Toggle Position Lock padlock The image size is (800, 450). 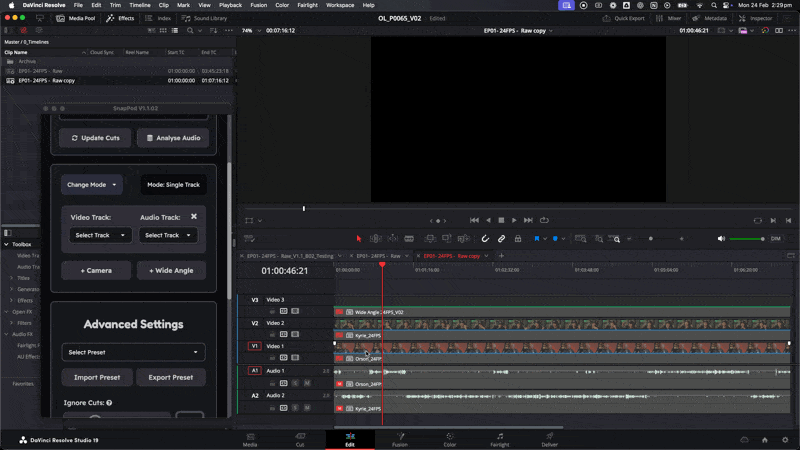click(518, 239)
